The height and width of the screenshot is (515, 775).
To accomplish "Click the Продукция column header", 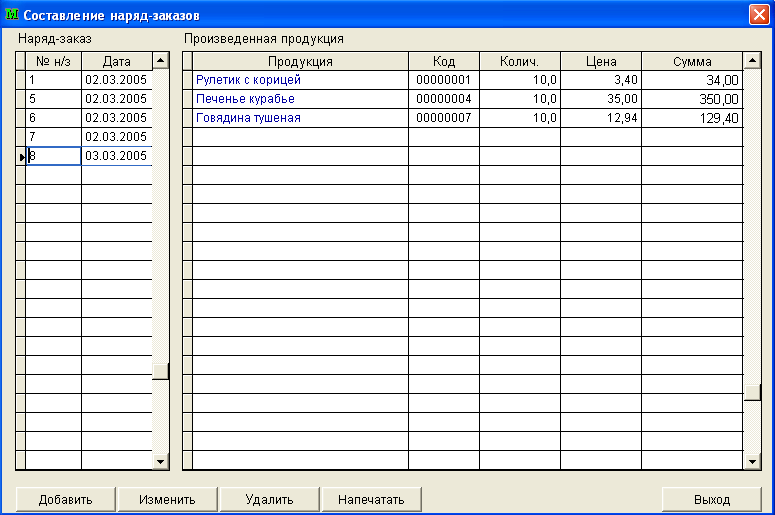I will point(300,61).
